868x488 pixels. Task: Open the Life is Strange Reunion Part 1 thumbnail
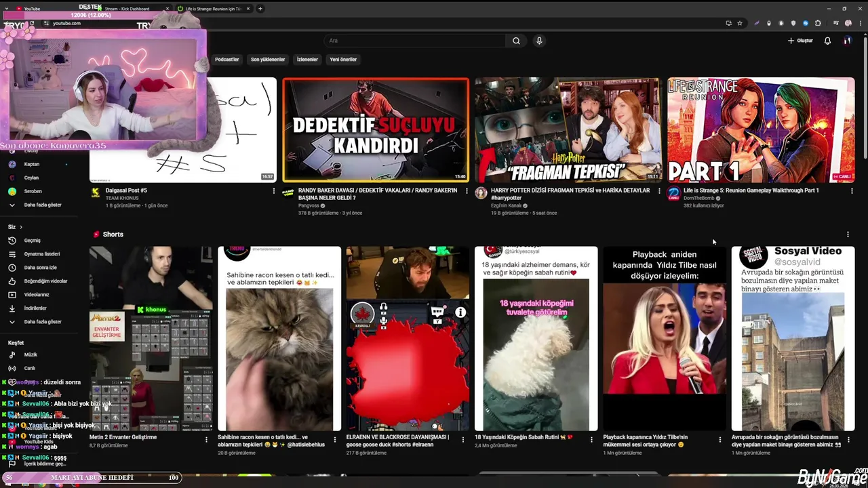pos(761,130)
